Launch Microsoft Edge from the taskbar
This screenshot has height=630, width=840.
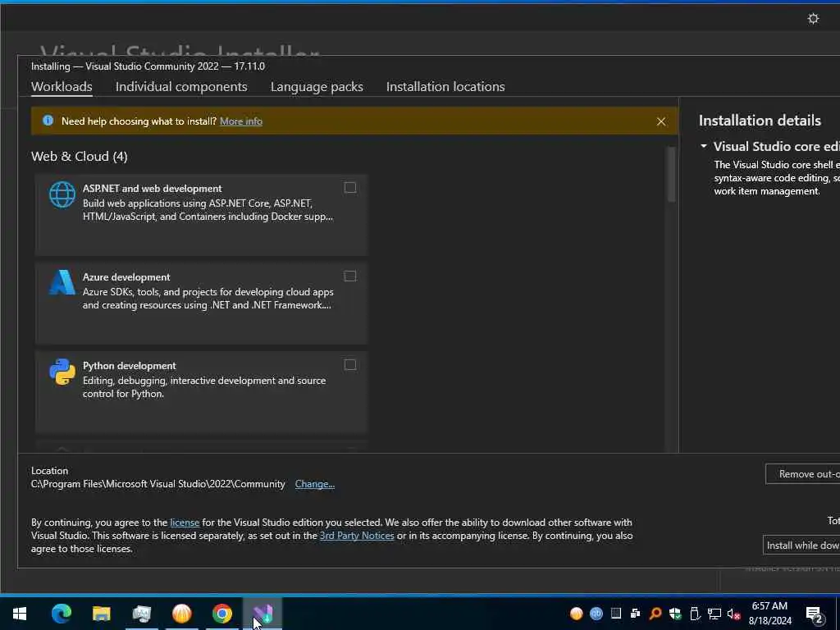[61, 614]
